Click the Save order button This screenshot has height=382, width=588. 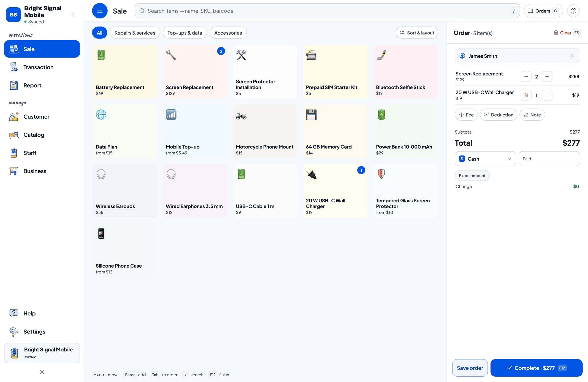(470, 368)
